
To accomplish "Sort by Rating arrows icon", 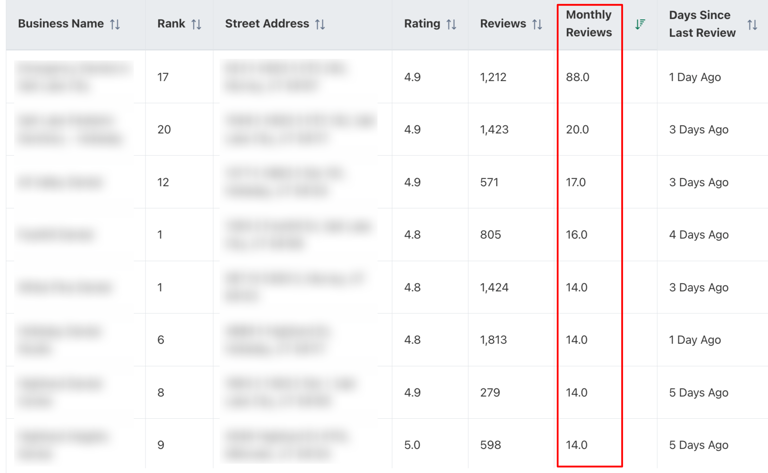I will 452,24.
